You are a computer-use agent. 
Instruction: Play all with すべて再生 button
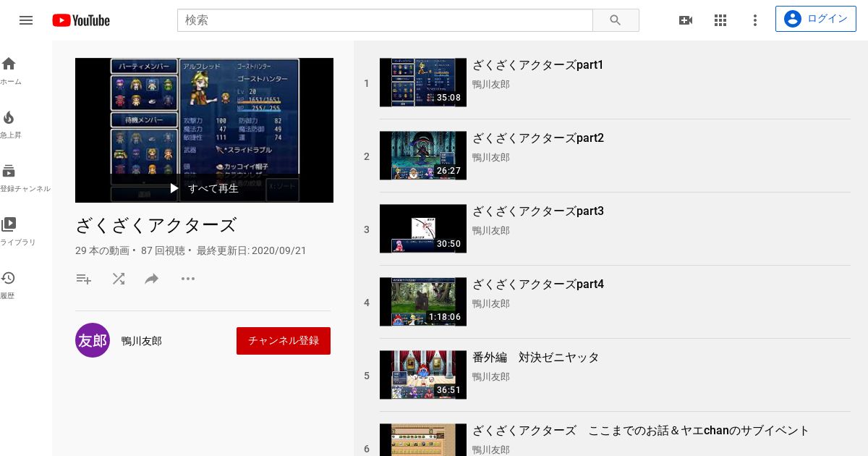tap(204, 188)
